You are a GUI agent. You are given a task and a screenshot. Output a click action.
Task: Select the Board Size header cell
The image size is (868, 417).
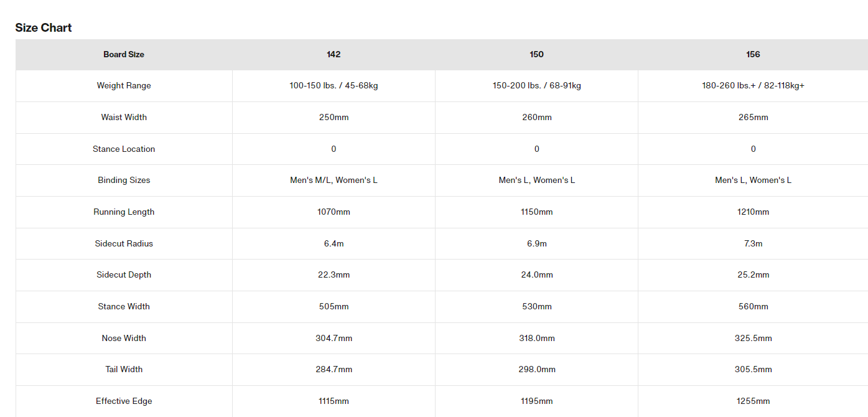[124, 54]
